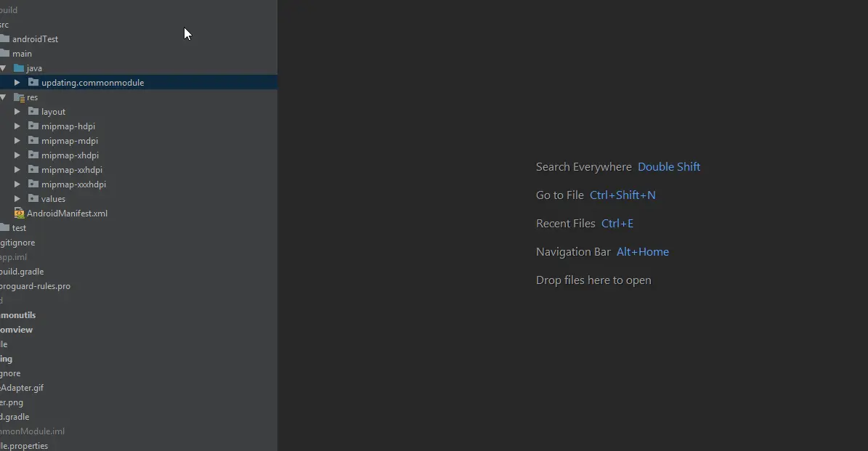Select the module ending in omview
This screenshot has width=868, height=451.
pyautogui.click(x=16, y=329)
